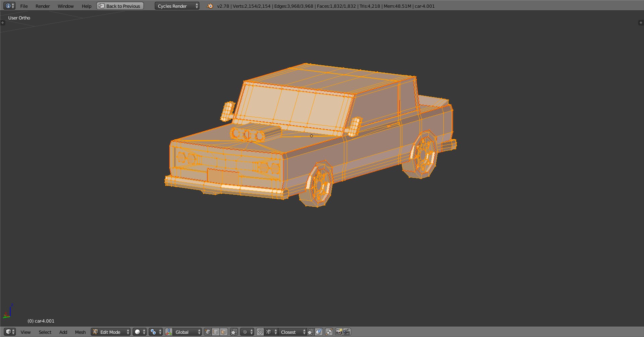Switch to edge select mode
This screenshot has height=337, width=644.
[216, 332]
